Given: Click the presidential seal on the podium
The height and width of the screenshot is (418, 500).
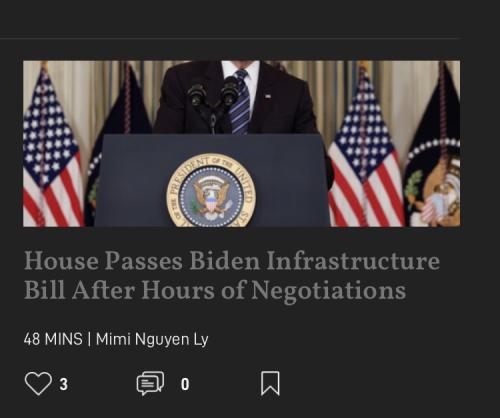Looking at the screenshot, I should (211, 191).
